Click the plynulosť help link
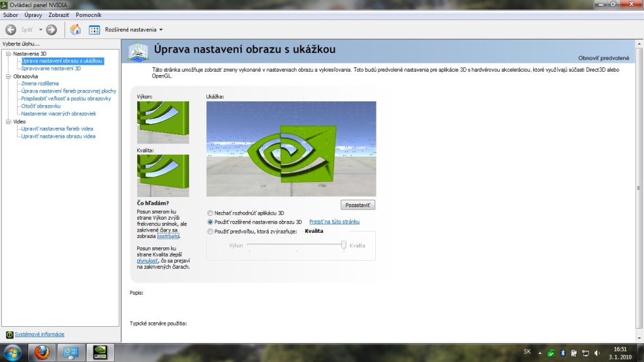Viewport: 644px width, 362px height. click(x=147, y=261)
